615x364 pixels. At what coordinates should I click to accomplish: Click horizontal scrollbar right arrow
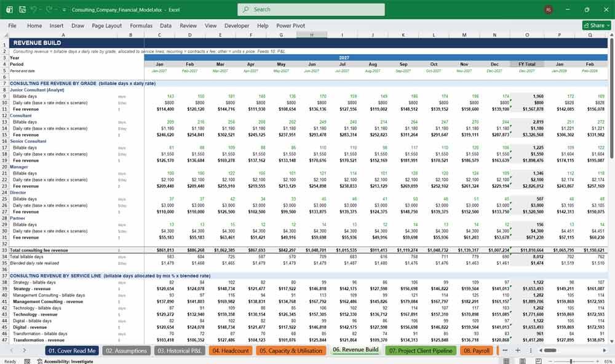click(x=605, y=350)
